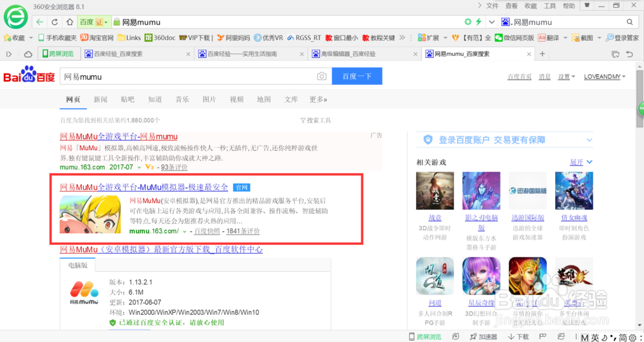The width and height of the screenshot is (644, 342).
Task: Select the 图片 search category
Action: pyautogui.click(x=209, y=99)
